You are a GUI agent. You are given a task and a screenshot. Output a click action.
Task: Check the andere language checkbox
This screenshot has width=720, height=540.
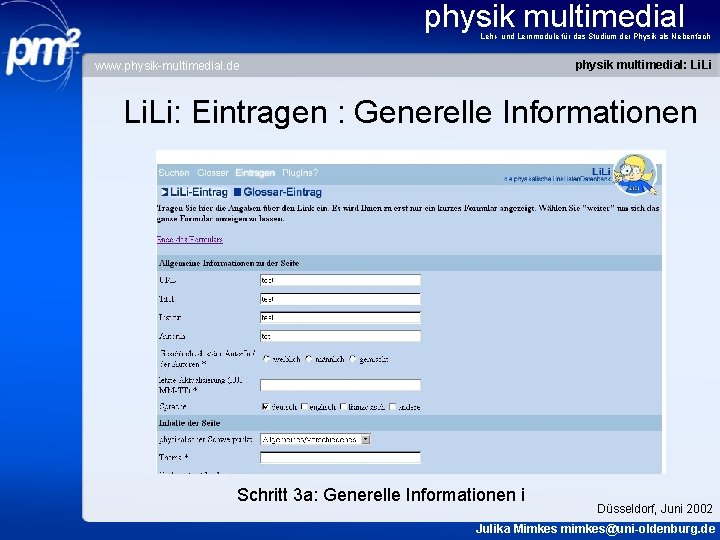click(x=393, y=406)
